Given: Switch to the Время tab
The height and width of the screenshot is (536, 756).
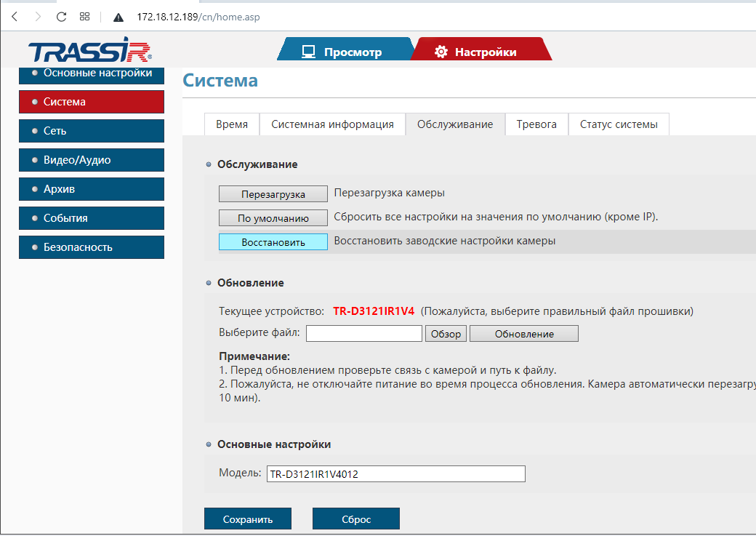Looking at the screenshot, I should point(232,124).
